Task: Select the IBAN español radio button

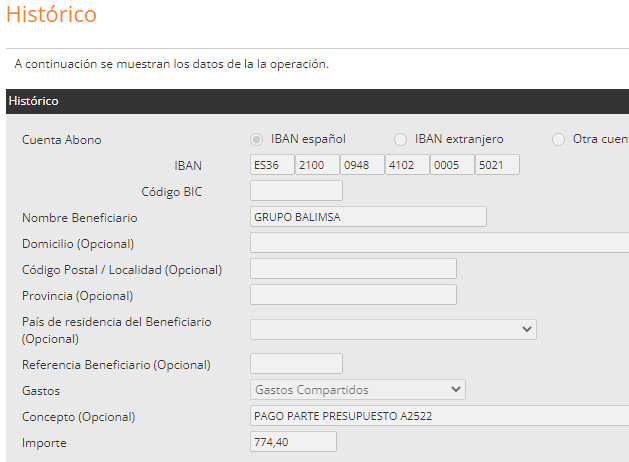Action: 257,139
